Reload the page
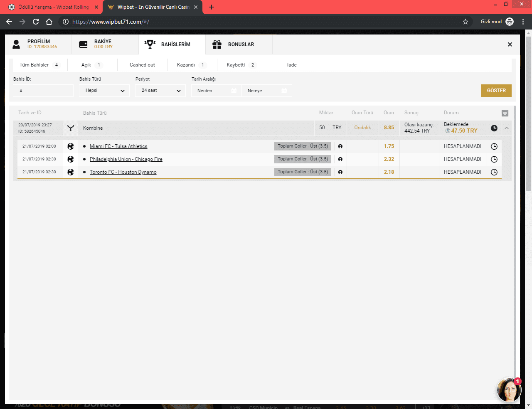 click(36, 22)
